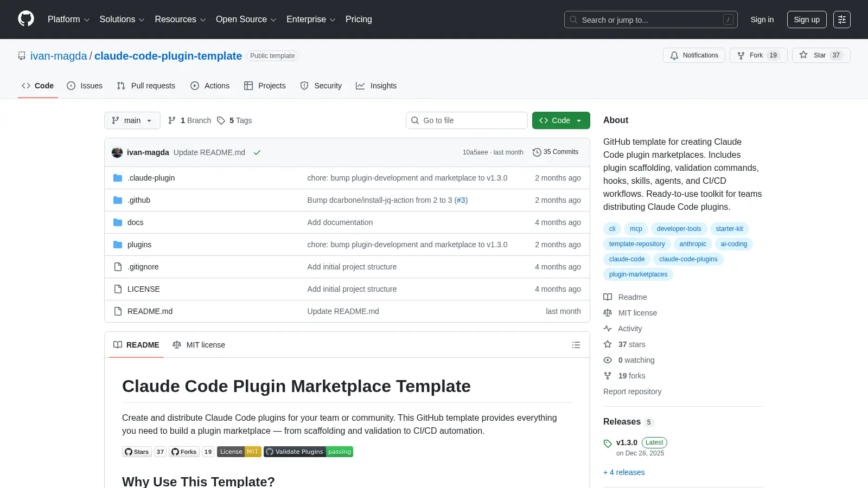This screenshot has width=868, height=488.
Task: Open claude-code-plugin-template repository link
Action: coord(168,56)
